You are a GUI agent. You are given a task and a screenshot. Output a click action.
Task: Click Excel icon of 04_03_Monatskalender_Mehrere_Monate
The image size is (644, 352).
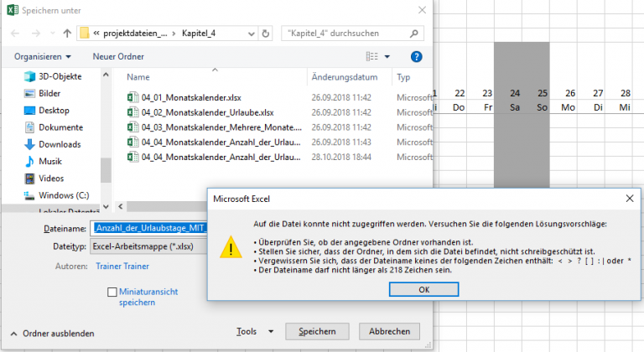(x=132, y=127)
